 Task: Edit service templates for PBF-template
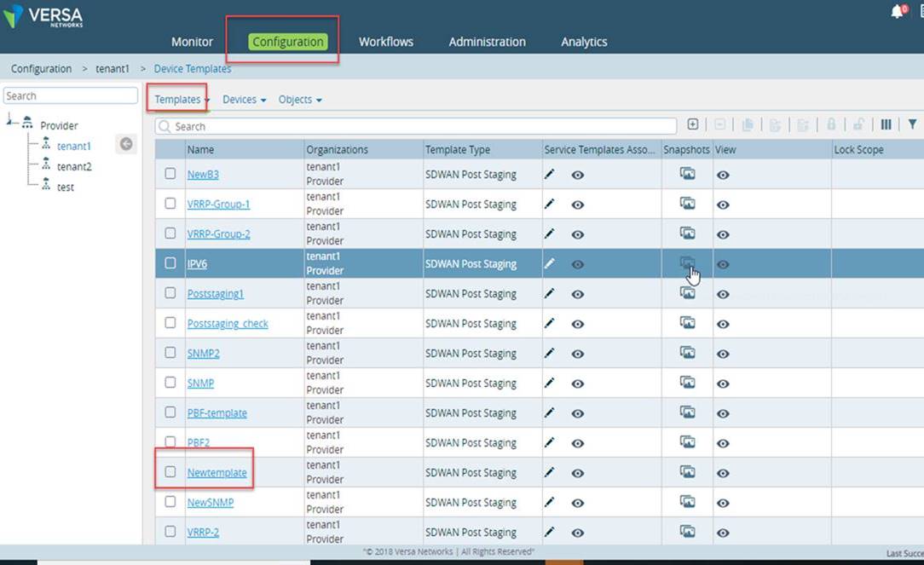(549, 412)
